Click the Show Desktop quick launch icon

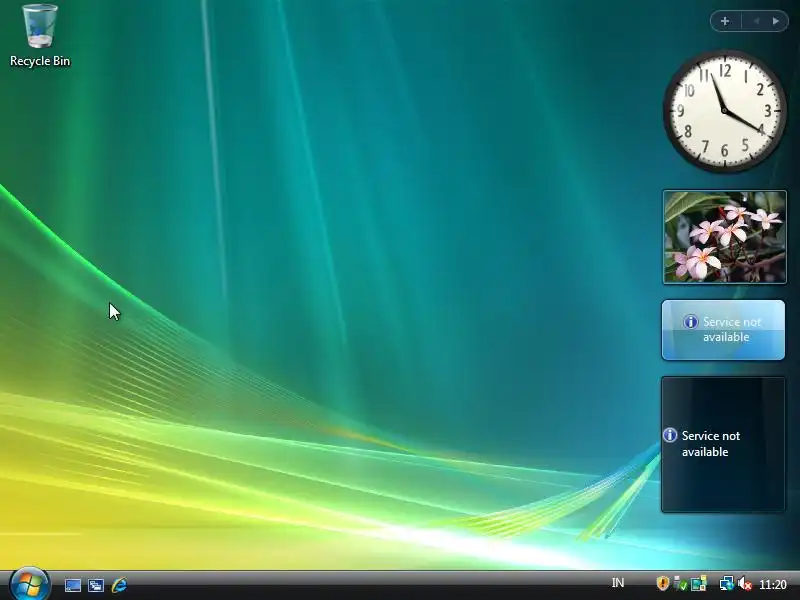[x=72, y=585]
